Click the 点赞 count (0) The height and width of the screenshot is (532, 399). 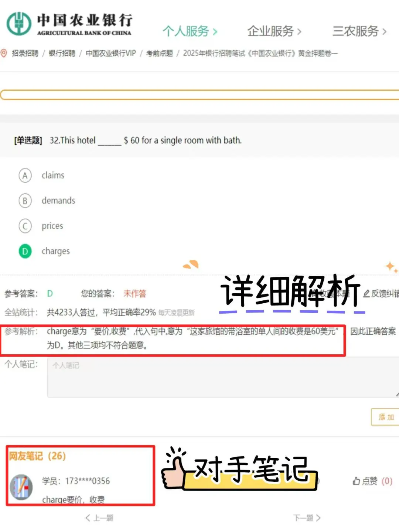[387, 481]
